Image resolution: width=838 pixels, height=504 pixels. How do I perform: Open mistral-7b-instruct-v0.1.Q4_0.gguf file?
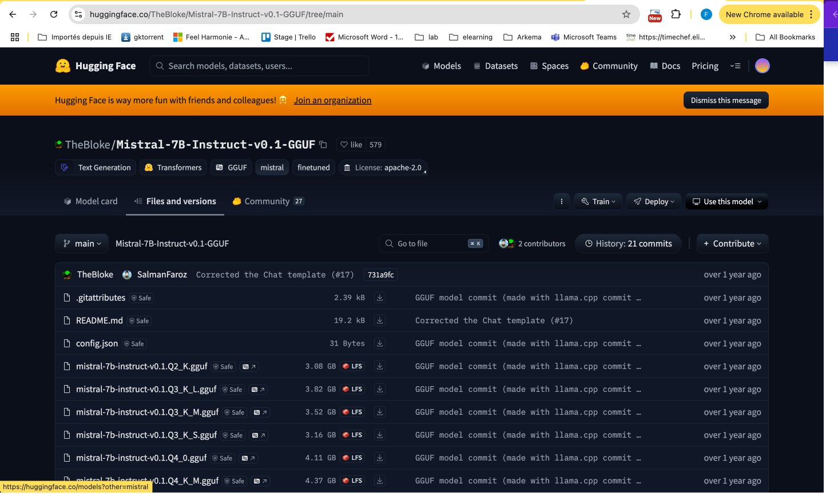[x=141, y=458]
